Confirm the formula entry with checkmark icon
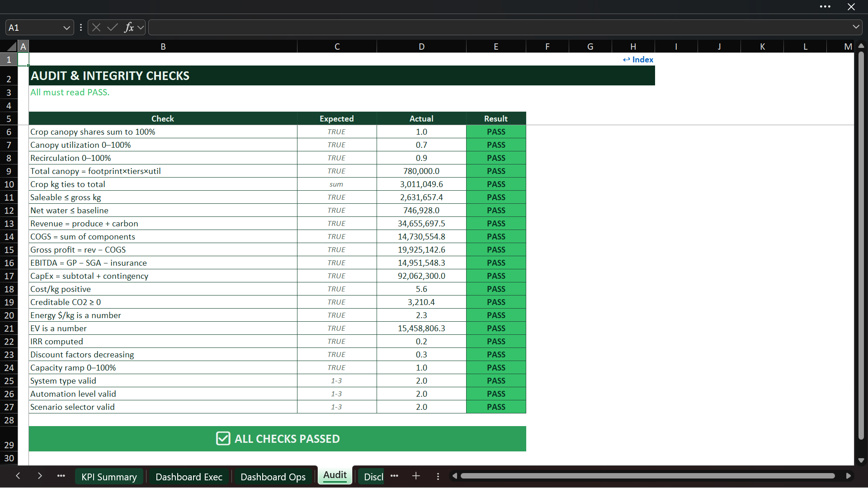 113,28
